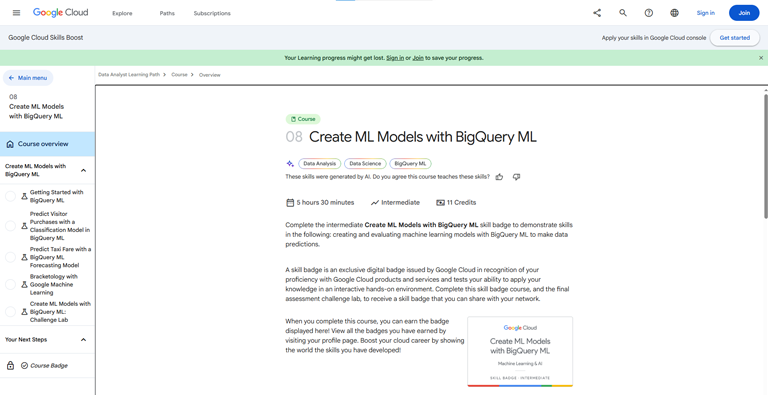Collapse the Create ML Models with BigQuery ML section
This screenshot has width=768, height=395.
tap(83, 171)
